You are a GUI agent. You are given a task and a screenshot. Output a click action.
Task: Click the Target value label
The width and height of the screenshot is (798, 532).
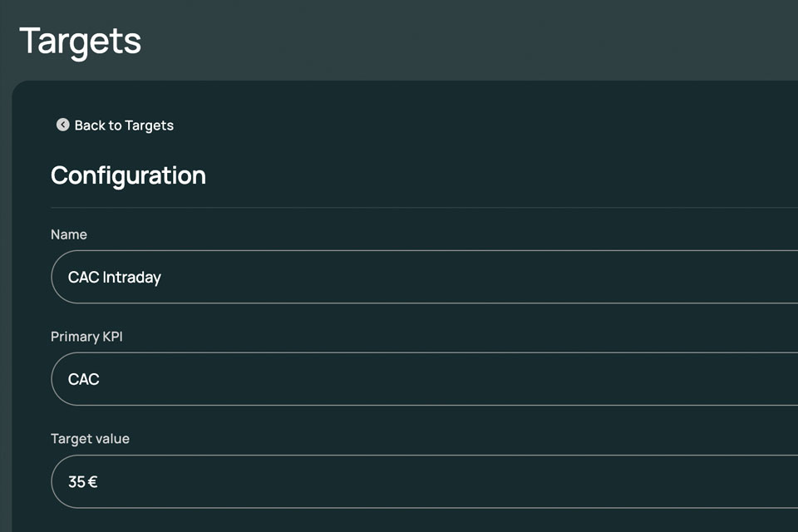pyautogui.click(x=90, y=439)
